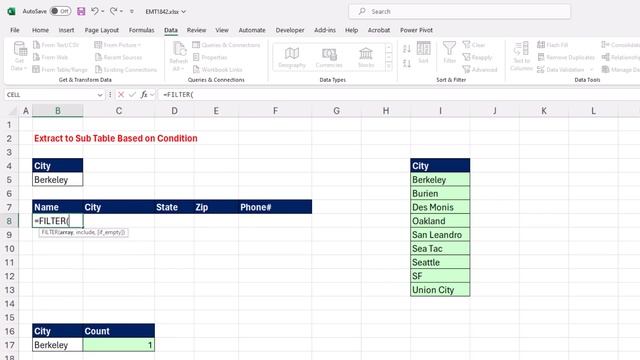The height and width of the screenshot is (360, 640).
Task: Click the Insert Function fx button
Action: (x=144, y=95)
